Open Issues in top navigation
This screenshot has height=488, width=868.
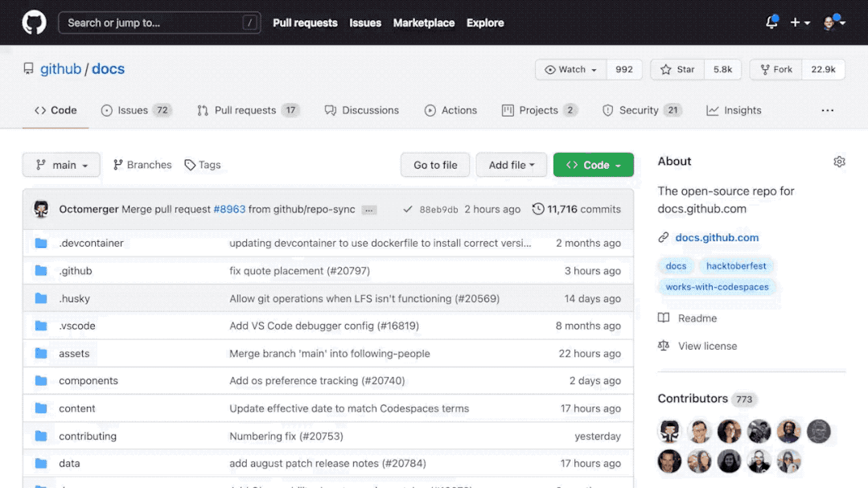[364, 23]
